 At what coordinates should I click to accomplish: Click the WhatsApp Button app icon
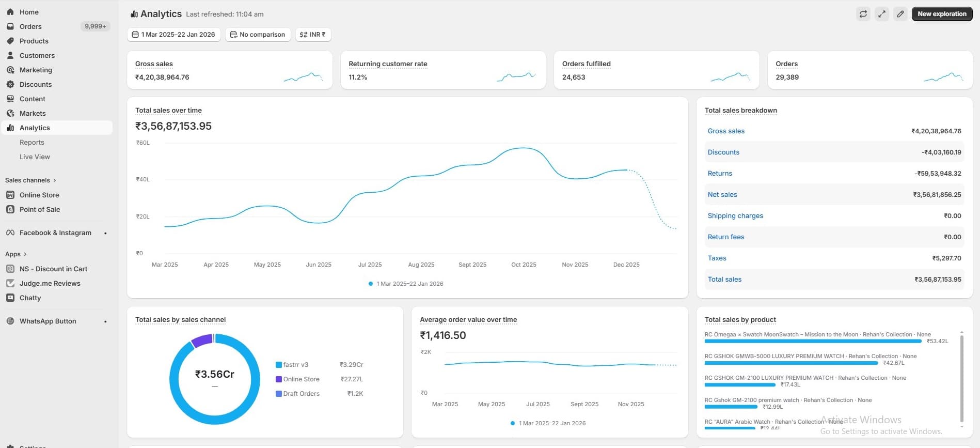pyautogui.click(x=10, y=321)
